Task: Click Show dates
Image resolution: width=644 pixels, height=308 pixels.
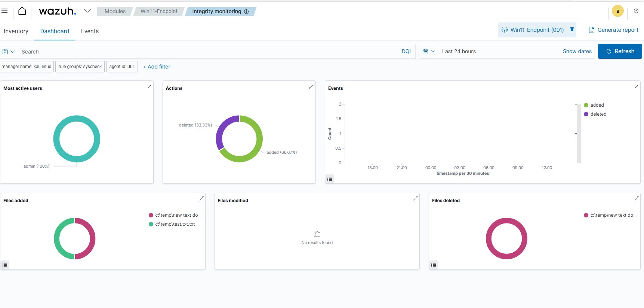Action: tap(577, 52)
